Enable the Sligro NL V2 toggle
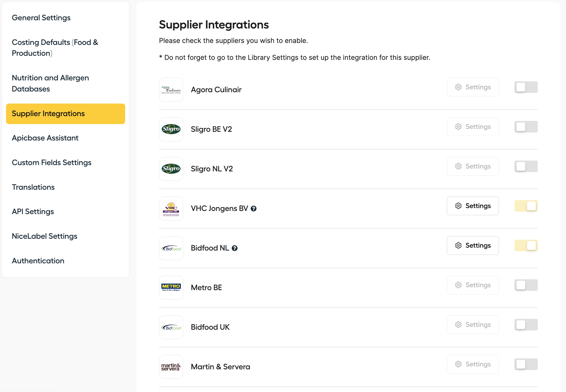This screenshot has width=566, height=392. (526, 166)
